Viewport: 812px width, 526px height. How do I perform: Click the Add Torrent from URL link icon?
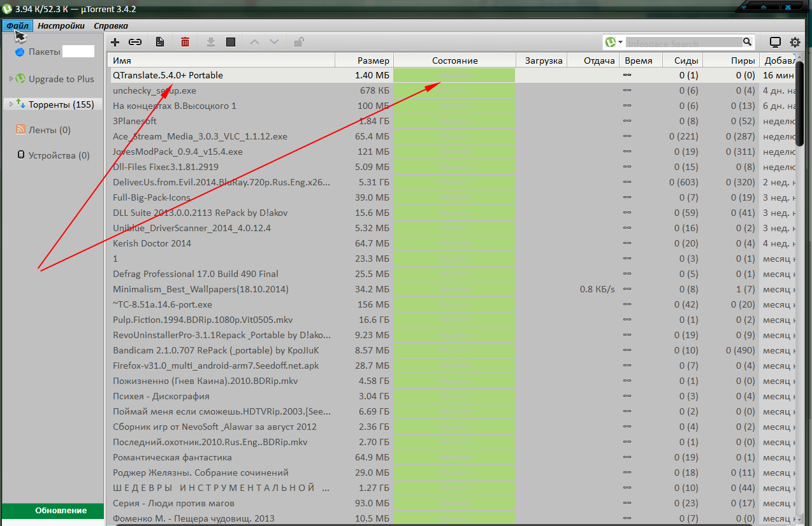(134, 42)
